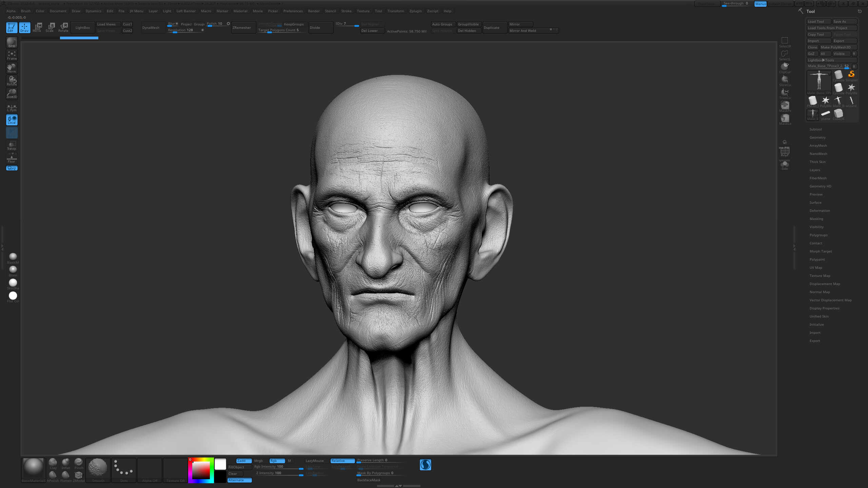868x488 pixels.
Task: Toggle LazyMouse option
Action: 315,461
